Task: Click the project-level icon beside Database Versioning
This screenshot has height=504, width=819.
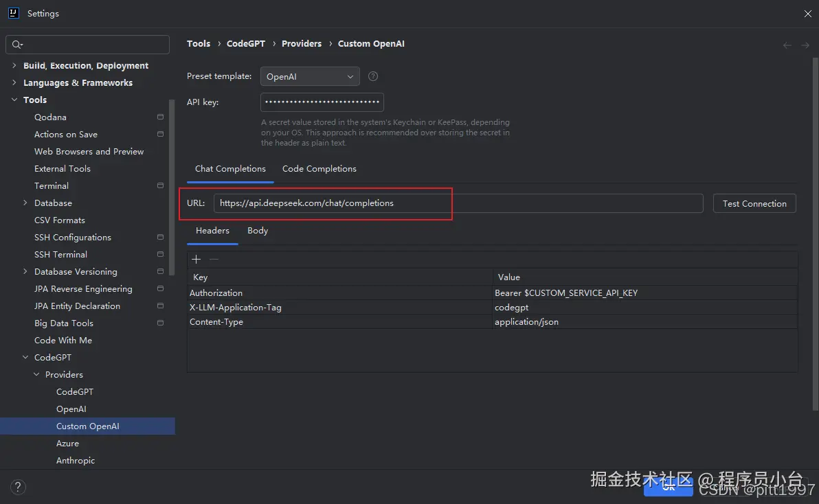Action: (x=160, y=271)
